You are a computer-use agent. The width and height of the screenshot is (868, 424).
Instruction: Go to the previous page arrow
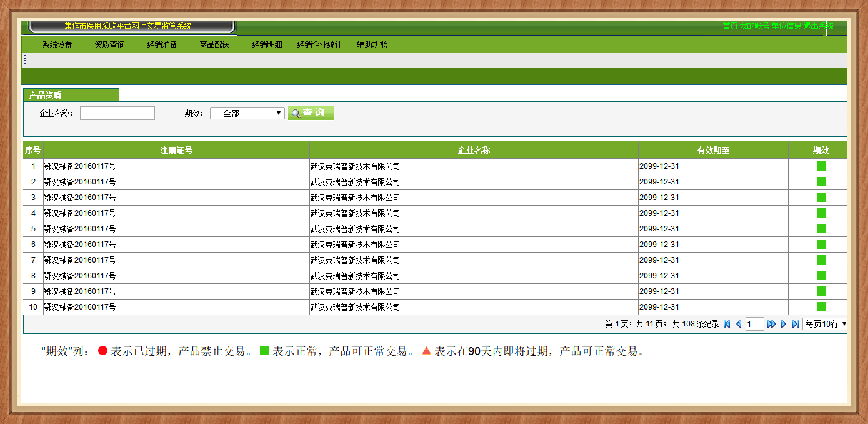coord(738,324)
